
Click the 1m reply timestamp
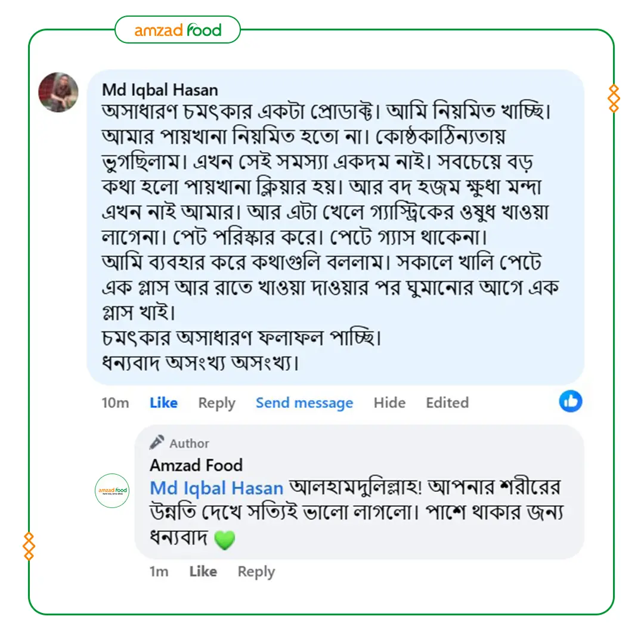[x=159, y=572]
